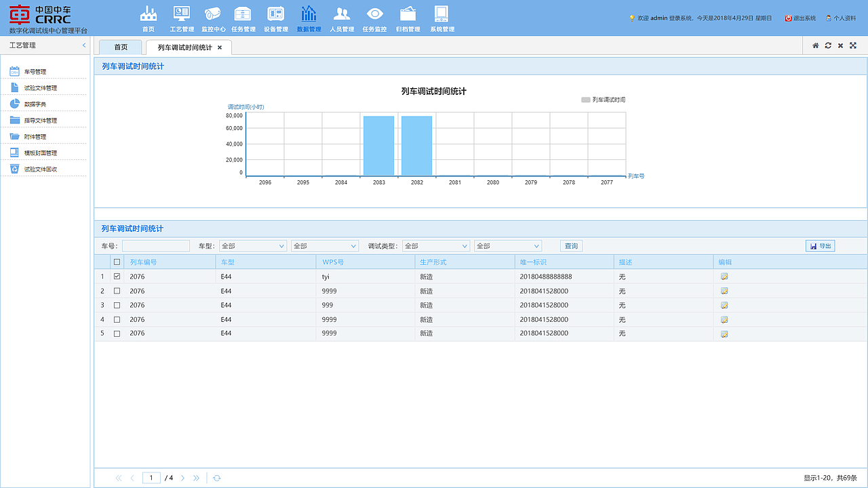Image resolution: width=868 pixels, height=488 pixels.
Task: Go to the next page arrow
Action: pyautogui.click(x=182, y=478)
